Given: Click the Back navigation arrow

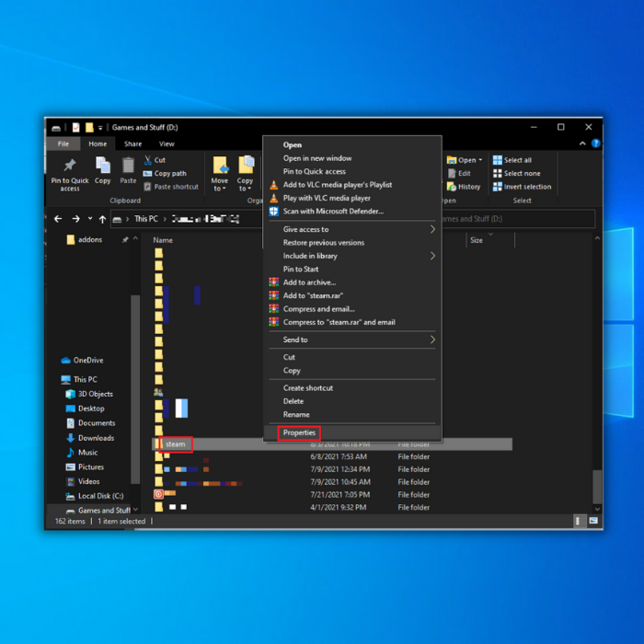Looking at the screenshot, I should point(58,219).
